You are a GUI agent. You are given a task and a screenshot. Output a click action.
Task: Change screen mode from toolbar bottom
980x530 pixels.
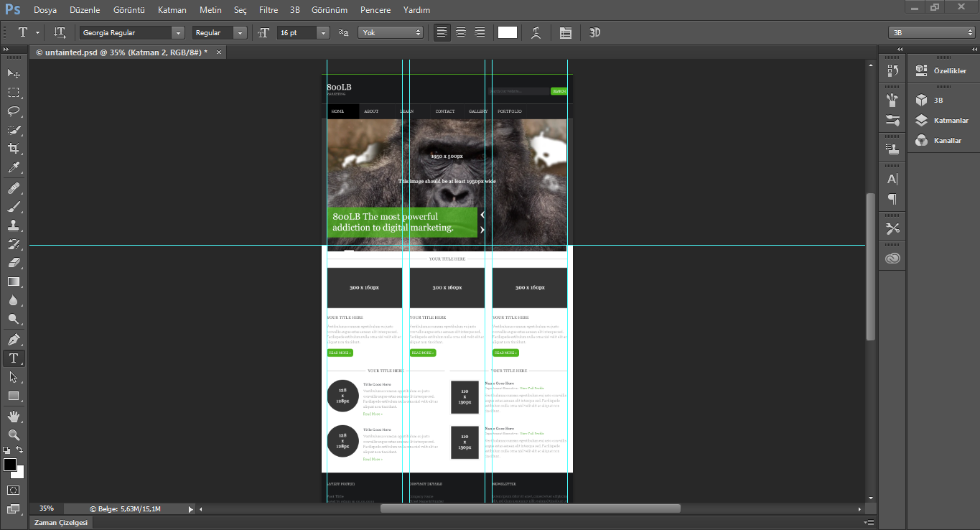14,508
